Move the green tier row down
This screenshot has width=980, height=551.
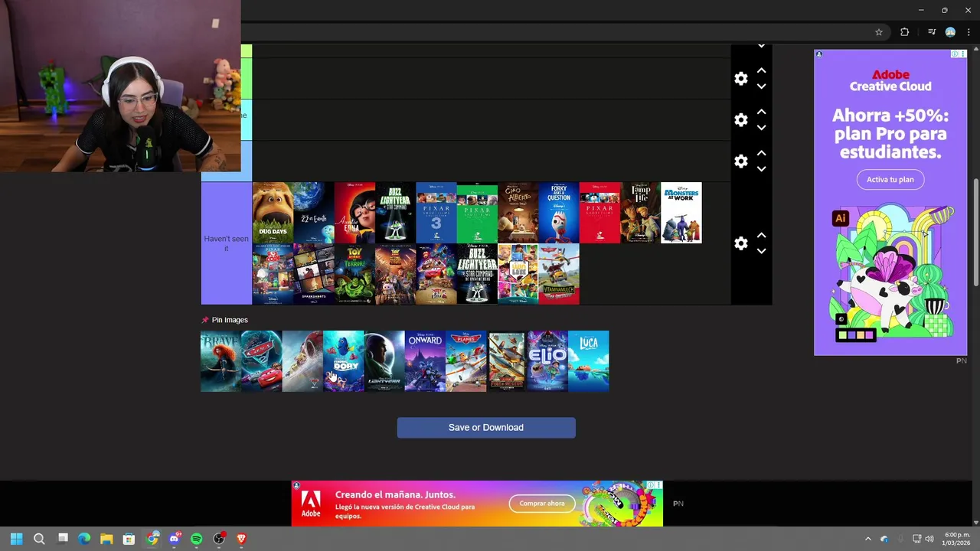click(x=761, y=86)
